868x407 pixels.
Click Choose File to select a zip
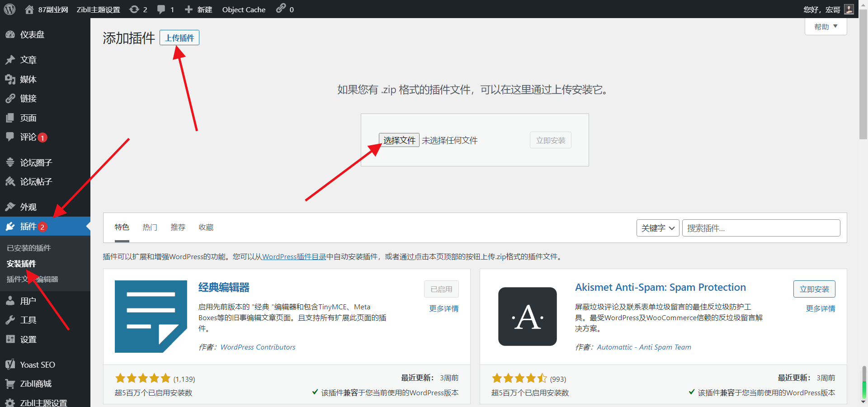(x=399, y=140)
